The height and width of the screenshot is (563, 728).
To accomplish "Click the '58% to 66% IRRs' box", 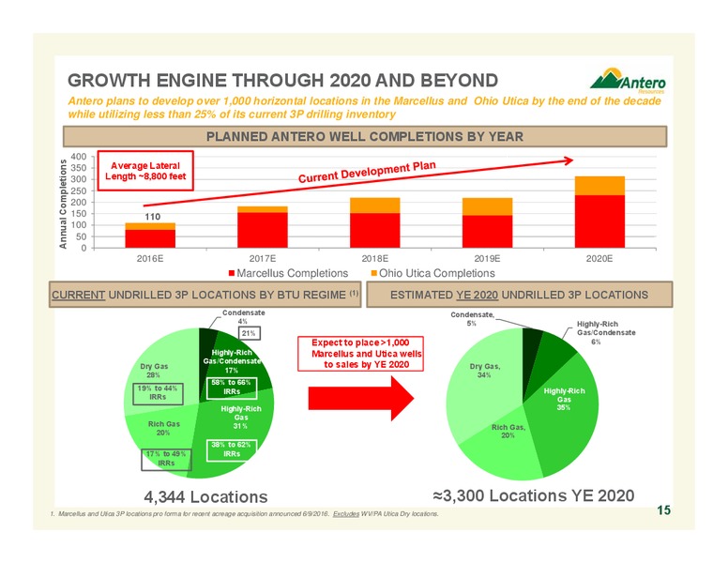I will (x=231, y=388).
